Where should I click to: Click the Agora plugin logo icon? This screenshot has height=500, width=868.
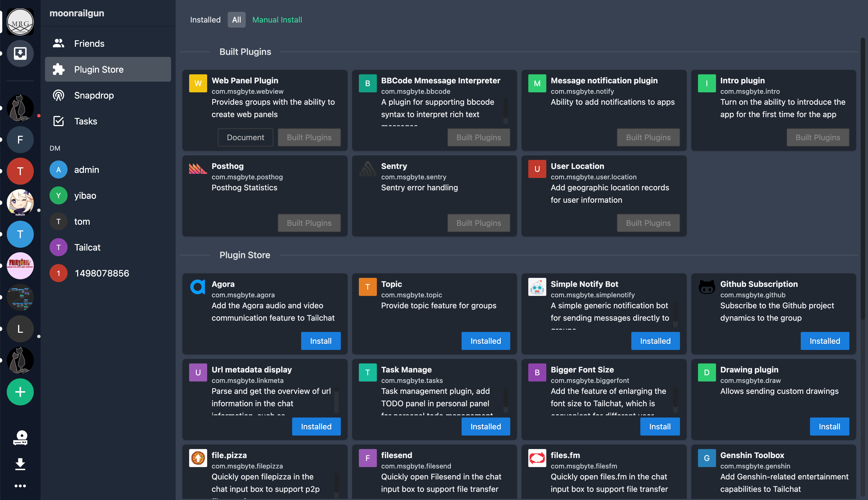pyautogui.click(x=198, y=287)
